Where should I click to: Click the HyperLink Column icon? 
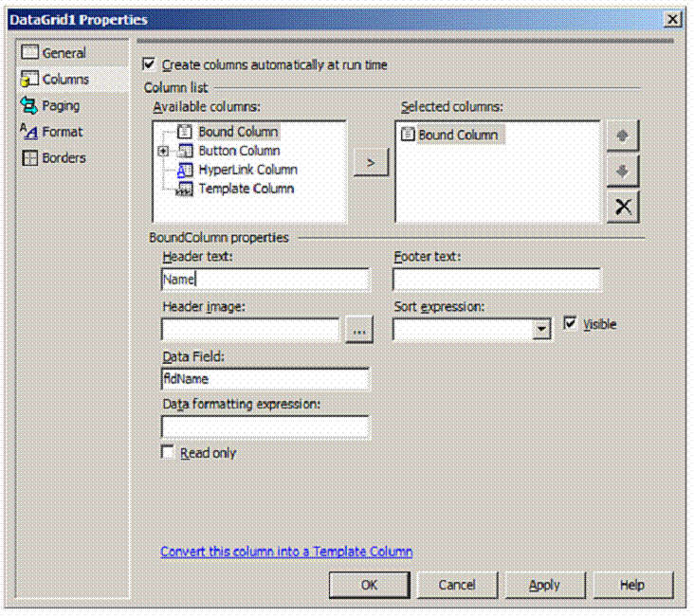coord(185,170)
